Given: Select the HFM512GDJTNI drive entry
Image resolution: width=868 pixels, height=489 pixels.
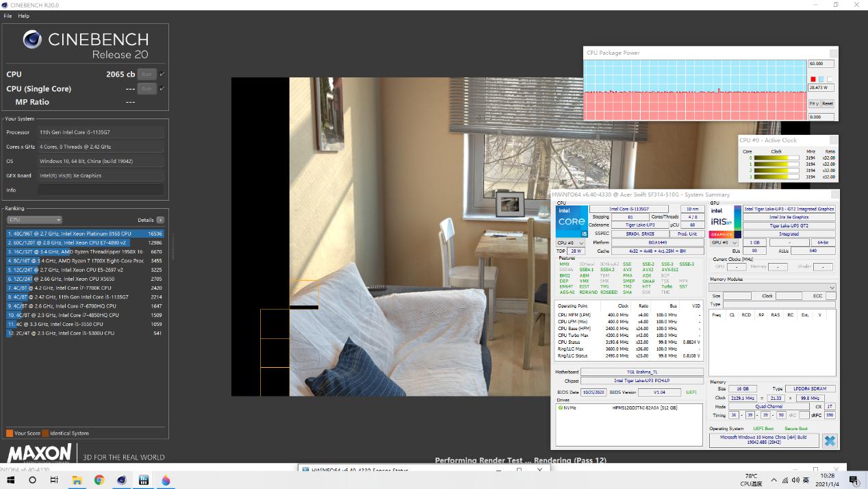Looking at the screenshot, I should [645, 408].
